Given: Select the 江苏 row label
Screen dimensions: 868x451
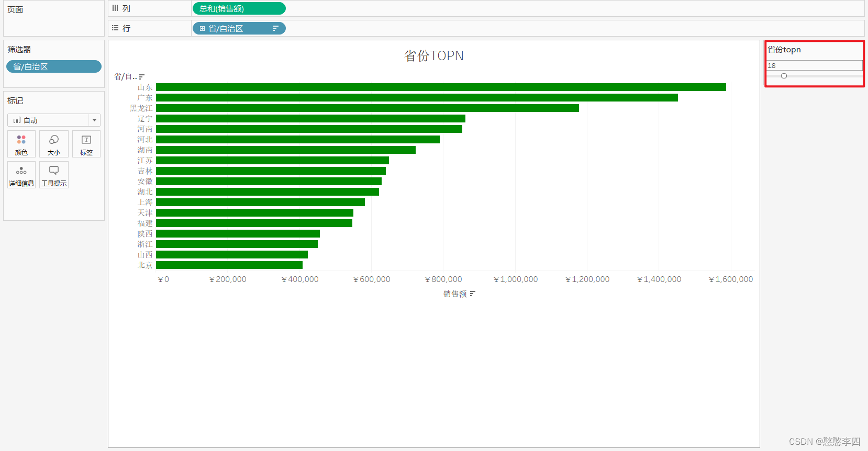Looking at the screenshot, I should point(145,161).
